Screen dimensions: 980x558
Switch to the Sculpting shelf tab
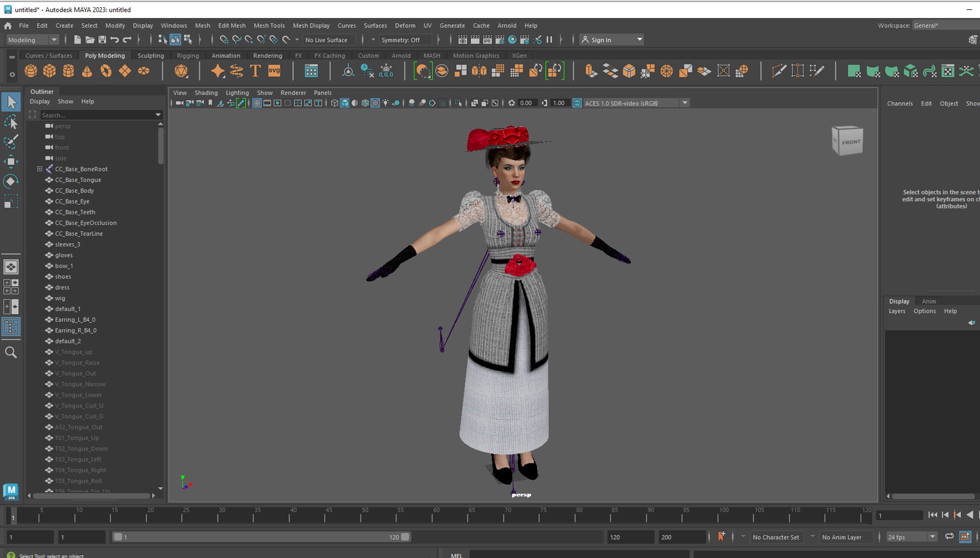[150, 55]
